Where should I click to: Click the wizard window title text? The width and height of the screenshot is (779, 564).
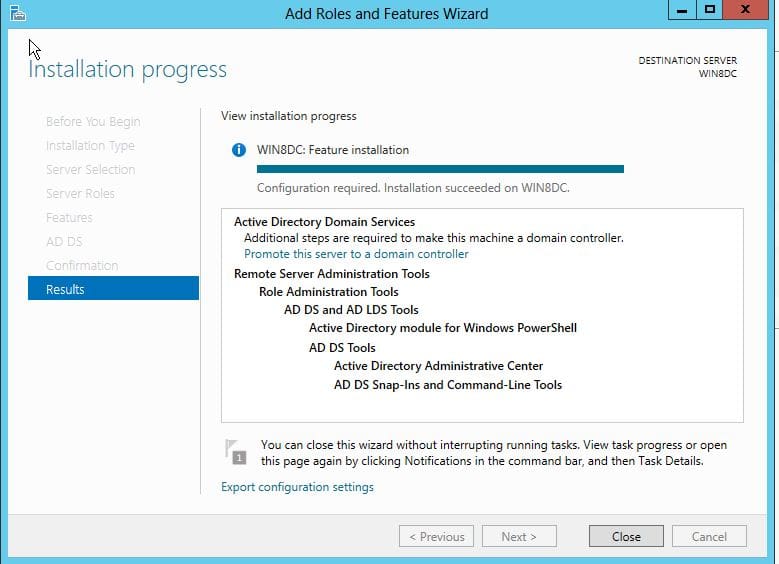387,13
